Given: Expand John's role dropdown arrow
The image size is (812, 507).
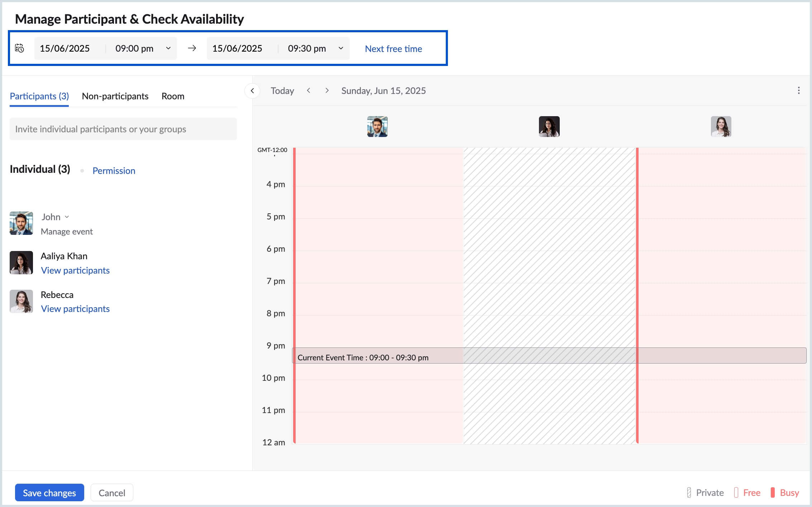Looking at the screenshot, I should (x=67, y=217).
